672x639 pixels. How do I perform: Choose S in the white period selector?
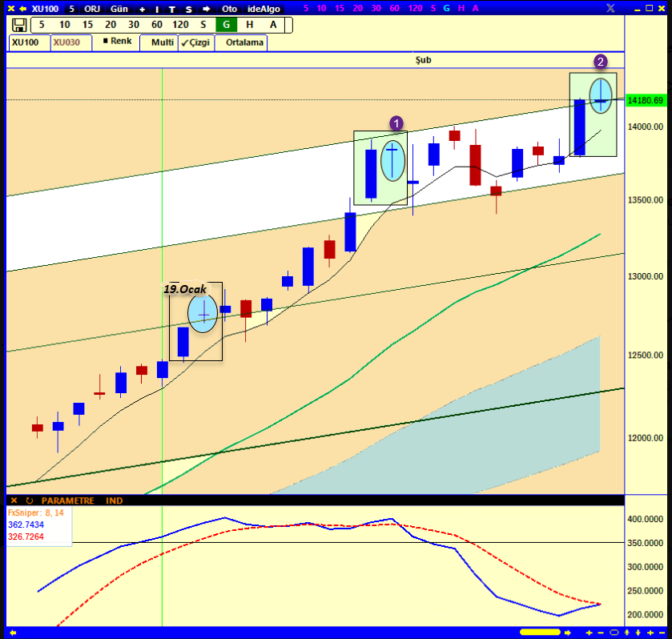pos(203,25)
